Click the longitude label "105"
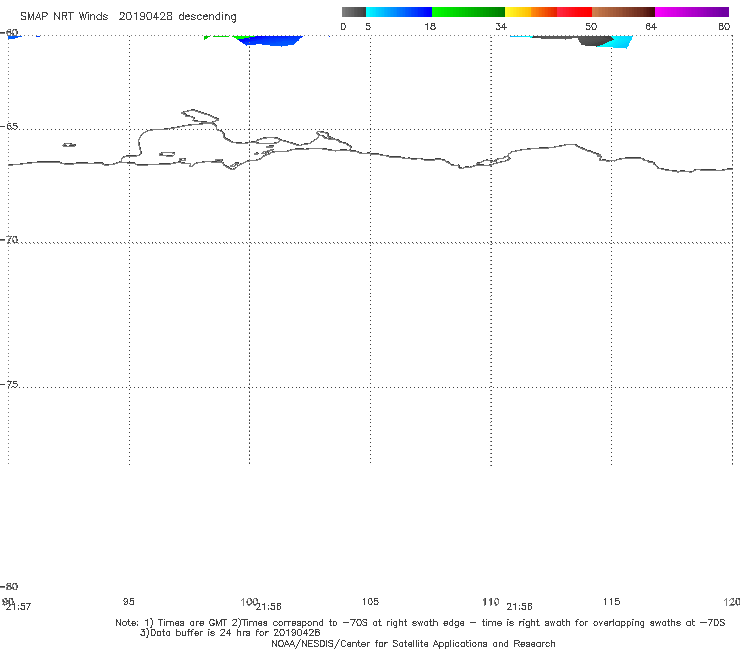 click(370, 602)
